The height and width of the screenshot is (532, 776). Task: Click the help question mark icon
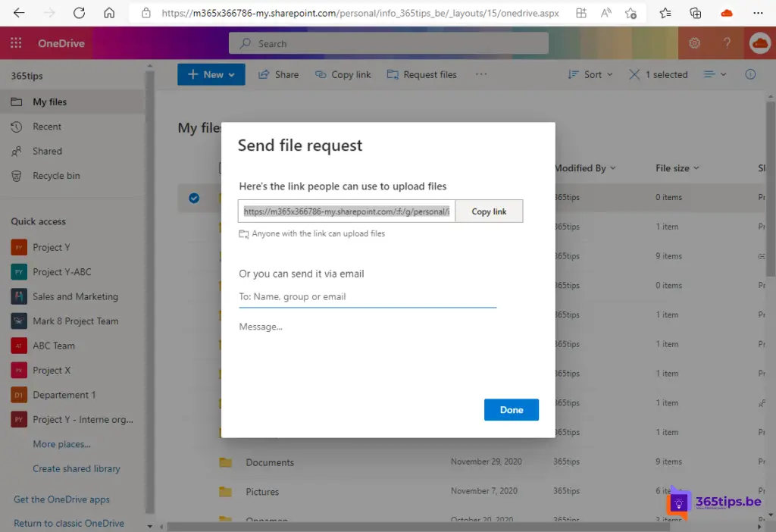[727, 43]
